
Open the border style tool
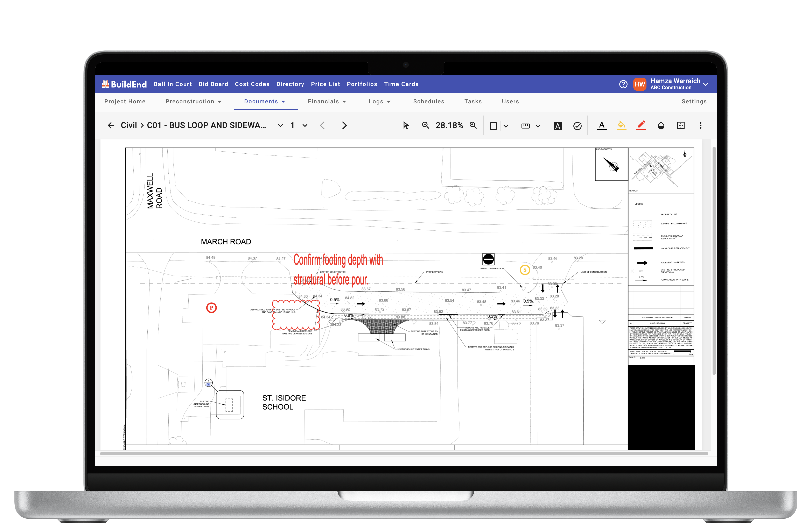681,126
